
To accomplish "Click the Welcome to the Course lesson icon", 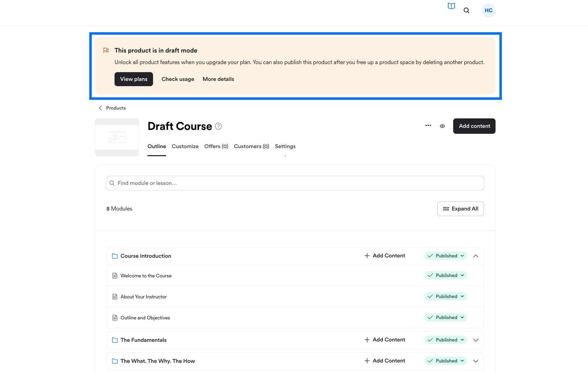I will coord(115,276).
